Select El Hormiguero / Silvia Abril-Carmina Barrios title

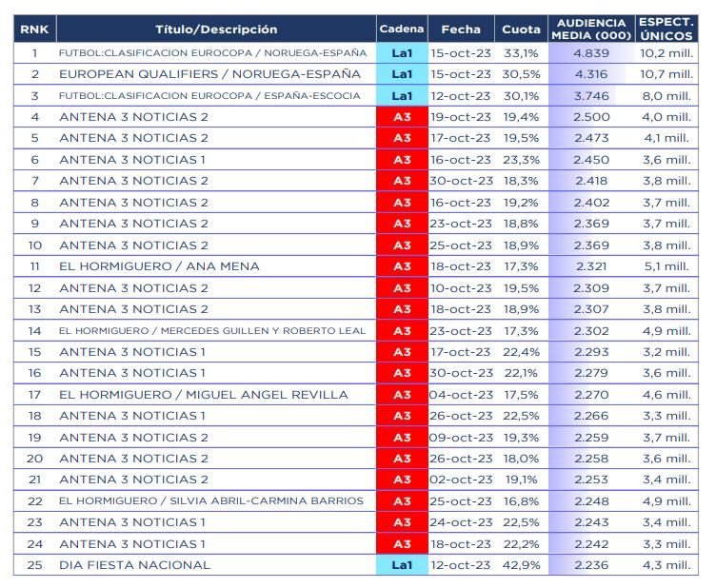click(210, 501)
